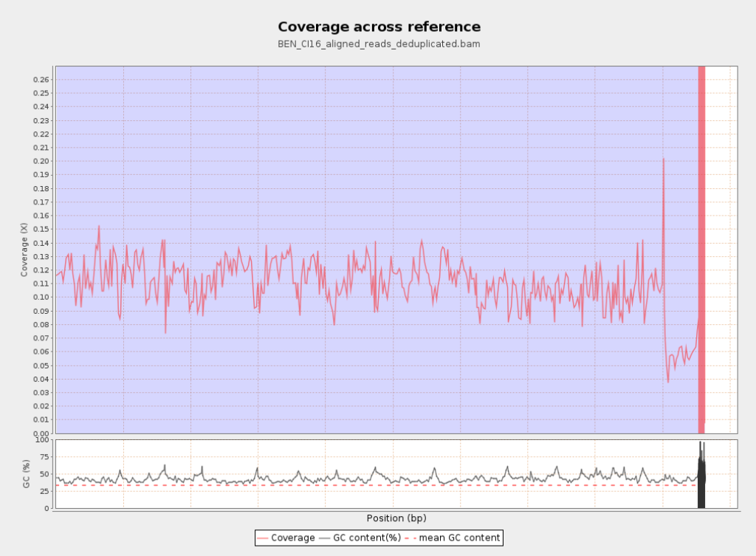The width and height of the screenshot is (756, 556).
Task: Click the "Coverage across reference" chart title
Action: click(x=379, y=27)
